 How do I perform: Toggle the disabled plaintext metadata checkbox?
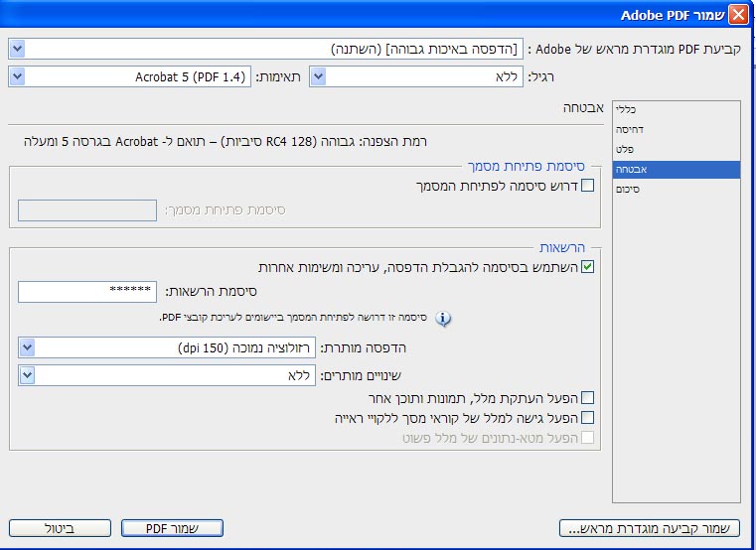pos(587,438)
